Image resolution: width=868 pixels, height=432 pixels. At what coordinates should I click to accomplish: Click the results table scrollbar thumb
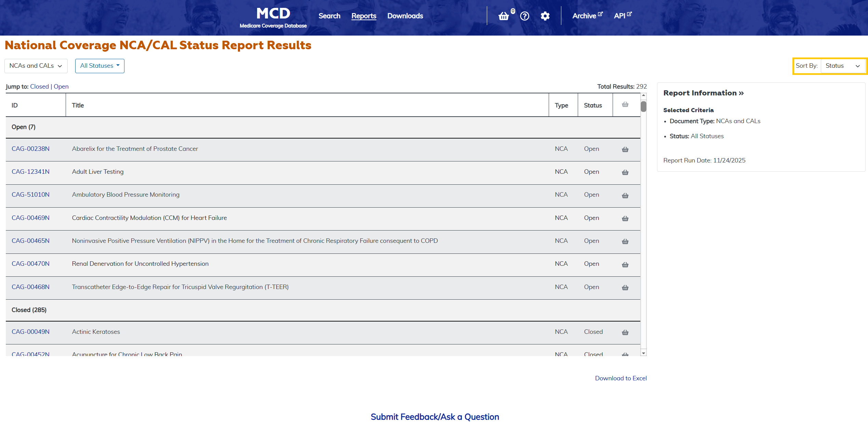tap(643, 106)
